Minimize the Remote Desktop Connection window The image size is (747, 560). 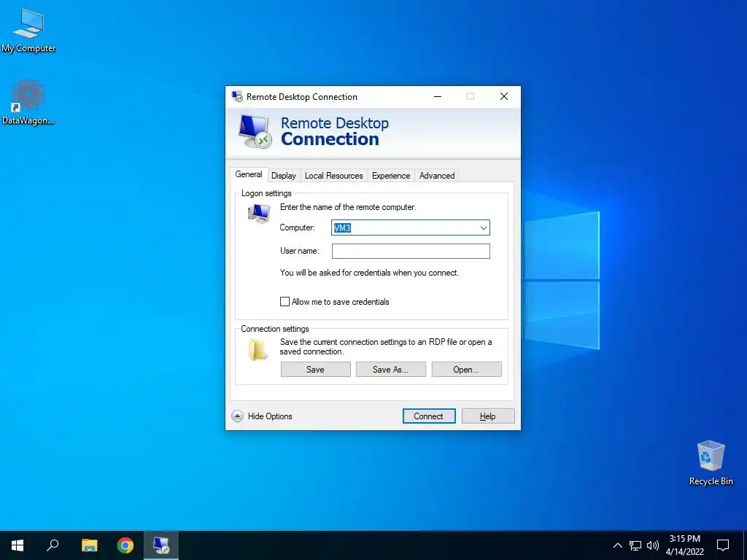coord(438,97)
